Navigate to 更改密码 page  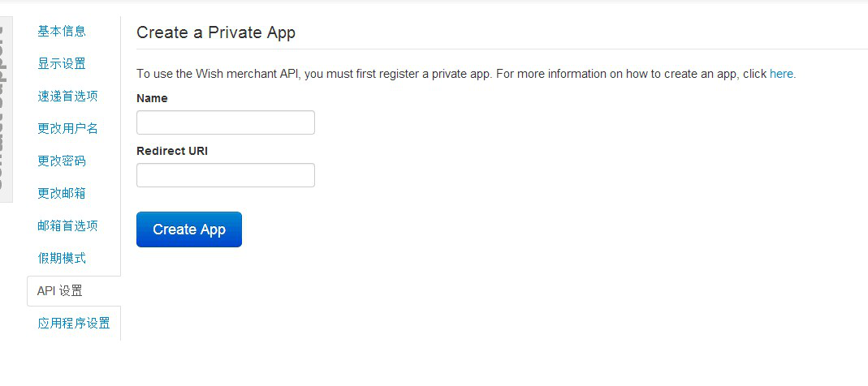click(x=62, y=161)
